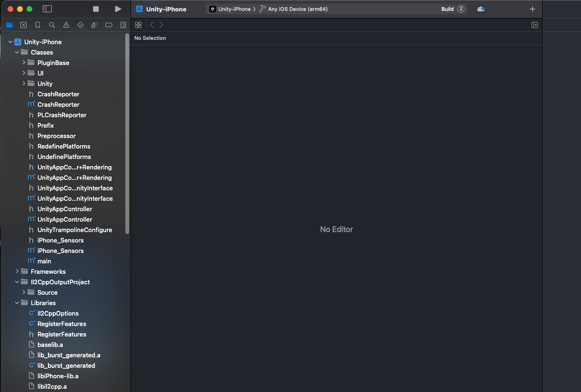Open the Find navigator tab
This screenshot has height=392, width=581.
[52, 25]
